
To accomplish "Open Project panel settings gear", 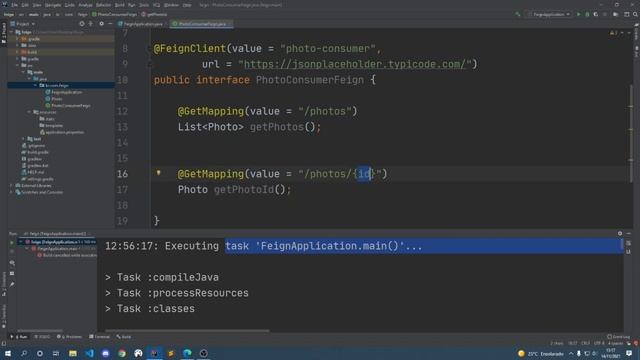I will tap(102, 24).
